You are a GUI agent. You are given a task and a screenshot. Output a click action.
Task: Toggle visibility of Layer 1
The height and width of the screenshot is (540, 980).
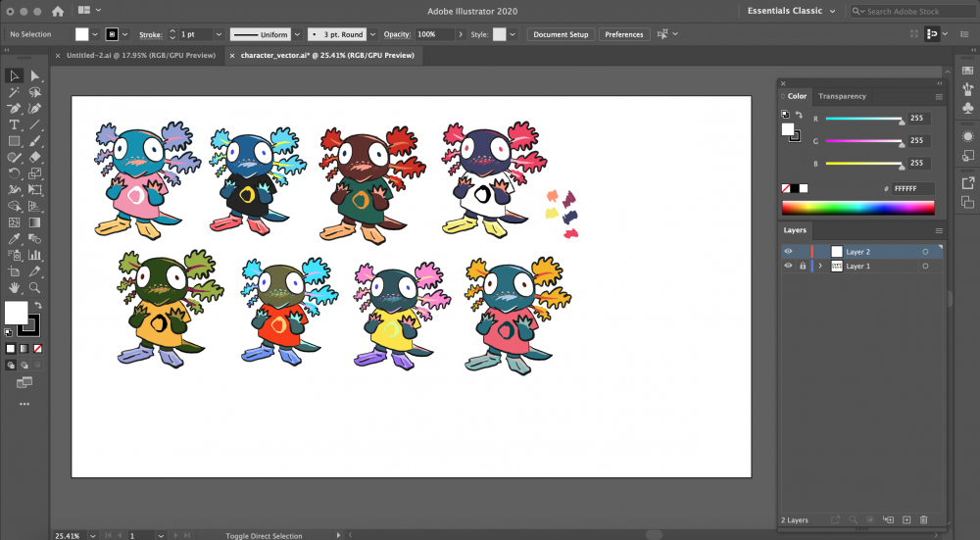tap(788, 266)
